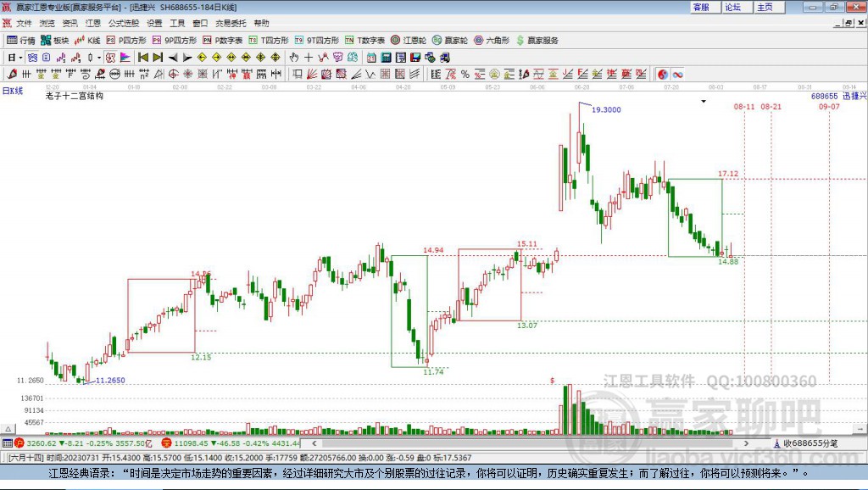Click the floppy disk save icon

click(415, 58)
